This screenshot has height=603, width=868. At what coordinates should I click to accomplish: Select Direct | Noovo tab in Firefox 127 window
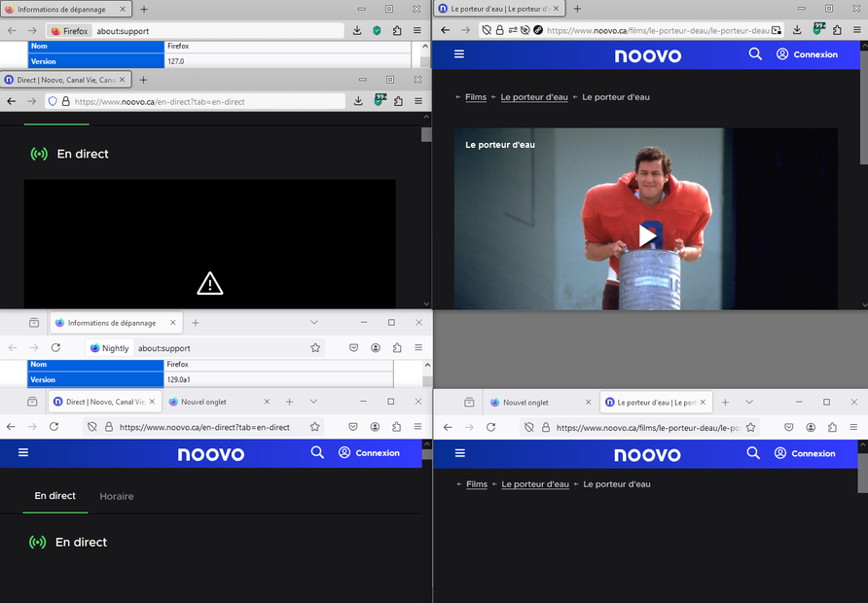[66, 80]
